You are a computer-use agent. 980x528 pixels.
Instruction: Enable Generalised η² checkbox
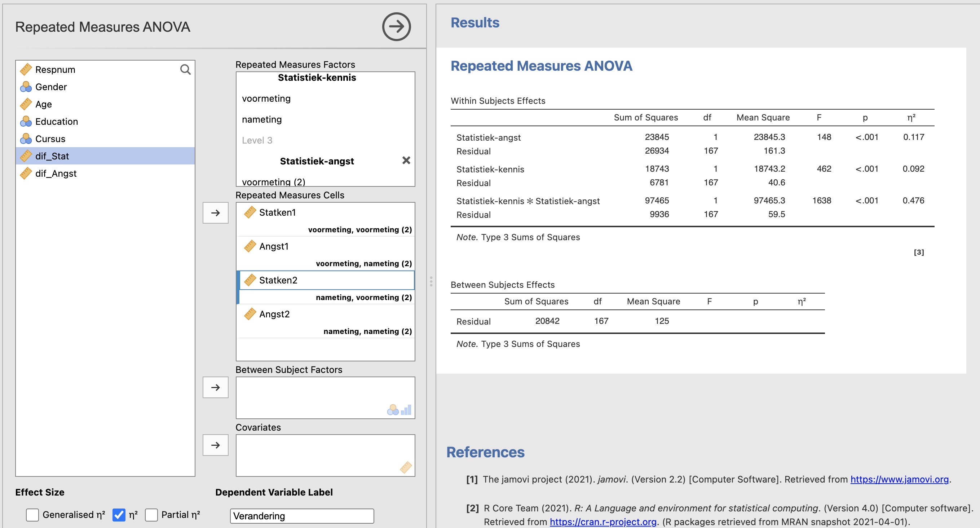[33, 515]
